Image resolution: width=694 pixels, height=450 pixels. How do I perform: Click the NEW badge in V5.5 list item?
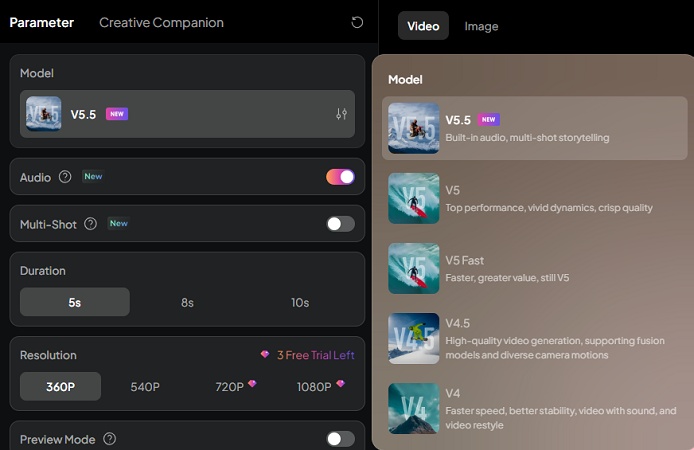point(489,119)
